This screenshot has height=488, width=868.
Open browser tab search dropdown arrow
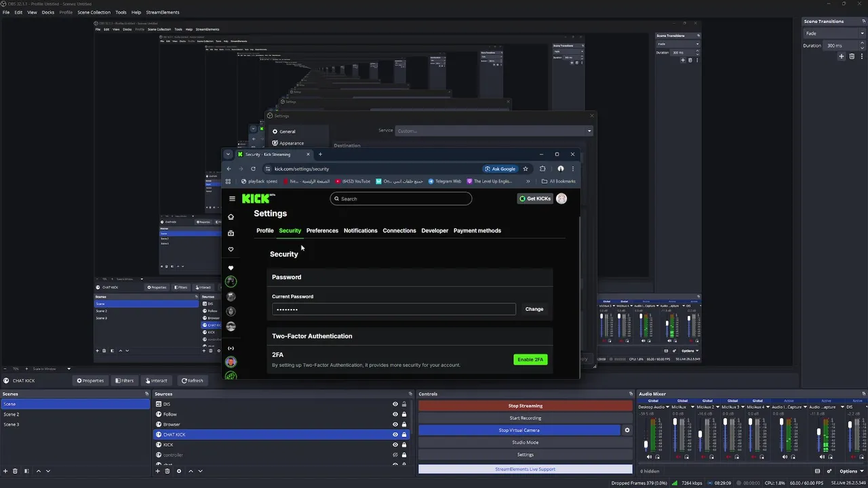tap(229, 154)
